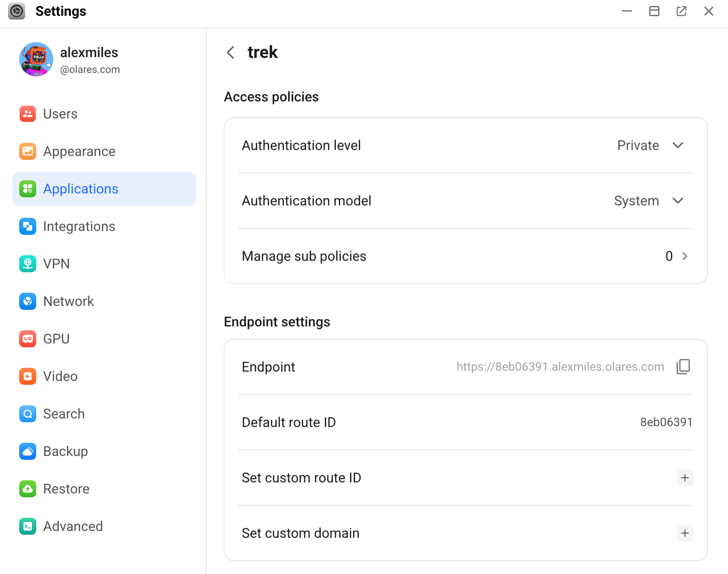Click the Users sidebar icon
728x574 pixels.
click(x=28, y=114)
